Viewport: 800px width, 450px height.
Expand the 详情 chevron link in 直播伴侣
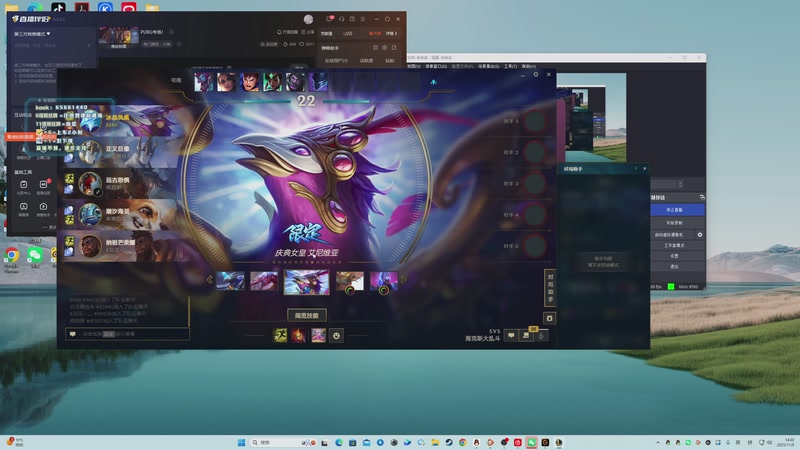391,33
